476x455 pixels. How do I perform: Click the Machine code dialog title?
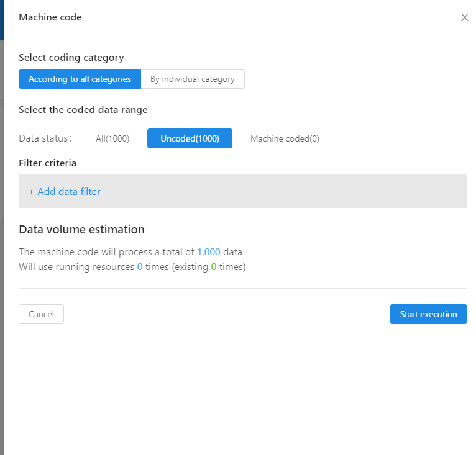50,17
